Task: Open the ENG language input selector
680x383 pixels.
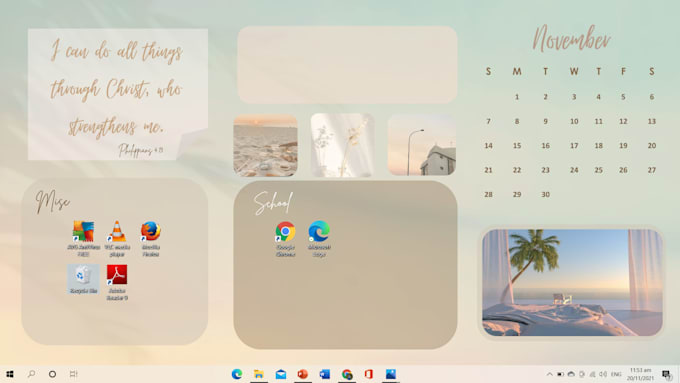Action: [x=616, y=374]
